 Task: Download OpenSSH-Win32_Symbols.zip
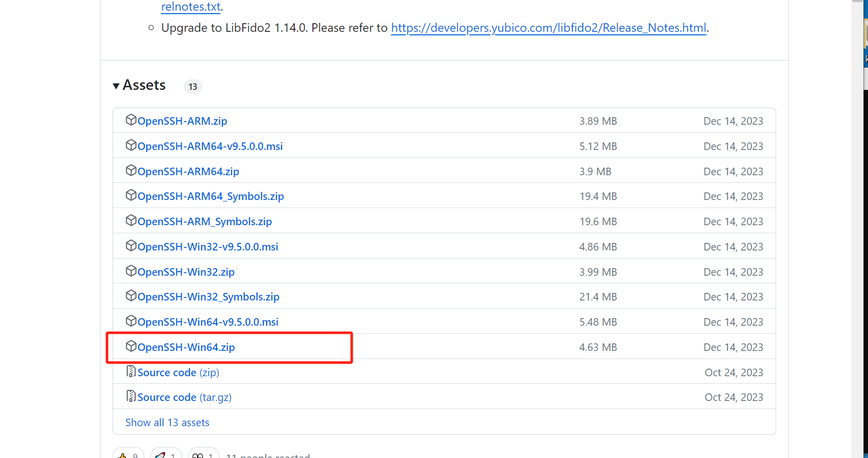click(208, 297)
